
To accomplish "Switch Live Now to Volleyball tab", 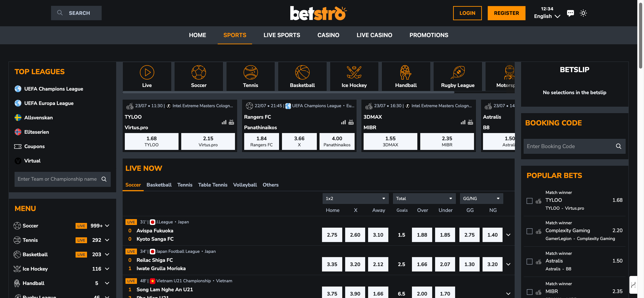I will point(245,185).
